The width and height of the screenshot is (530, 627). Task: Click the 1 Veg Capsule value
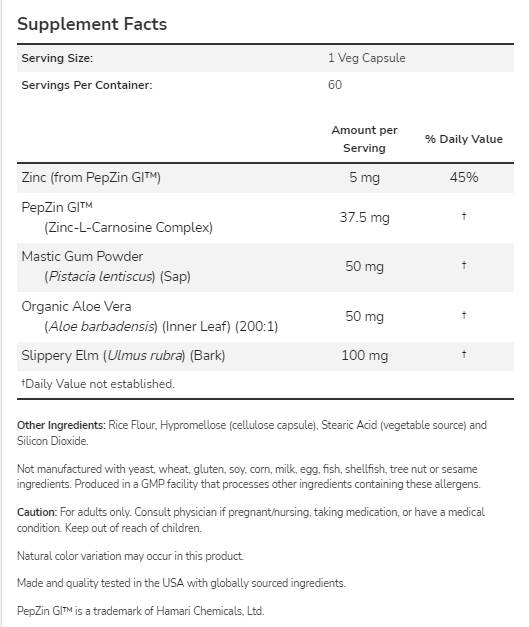pyautogui.click(x=367, y=58)
